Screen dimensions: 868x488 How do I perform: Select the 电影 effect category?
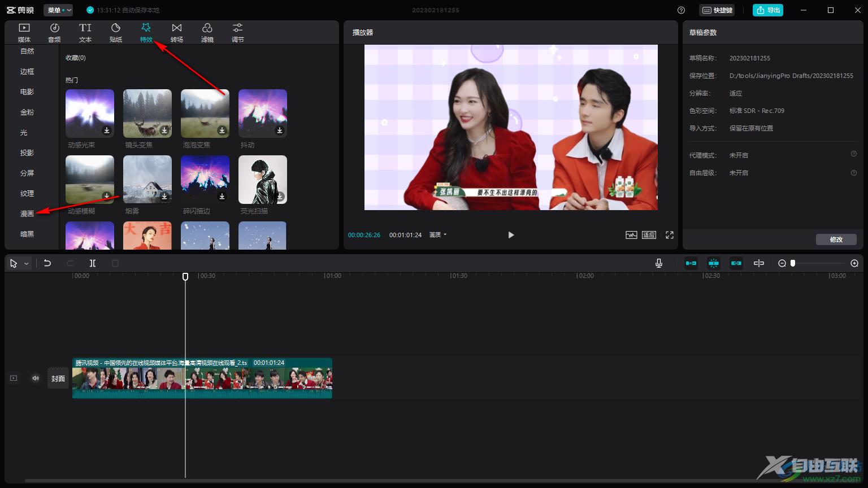click(27, 91)
